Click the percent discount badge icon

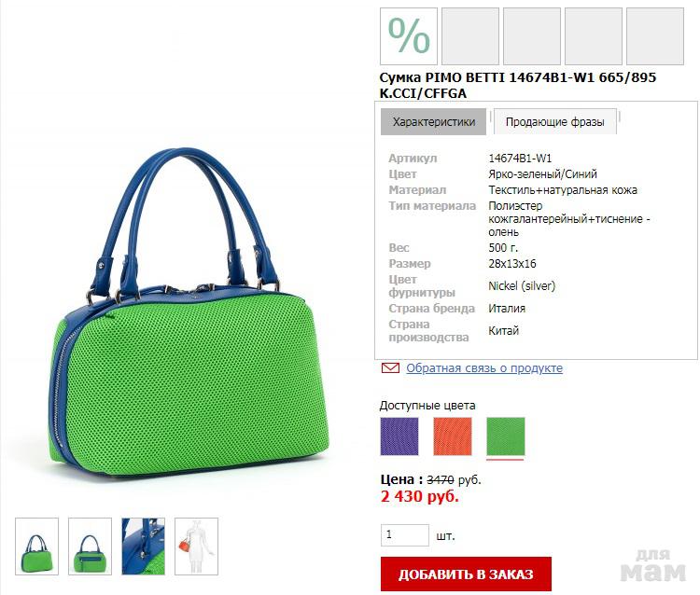tap(409, 36)
